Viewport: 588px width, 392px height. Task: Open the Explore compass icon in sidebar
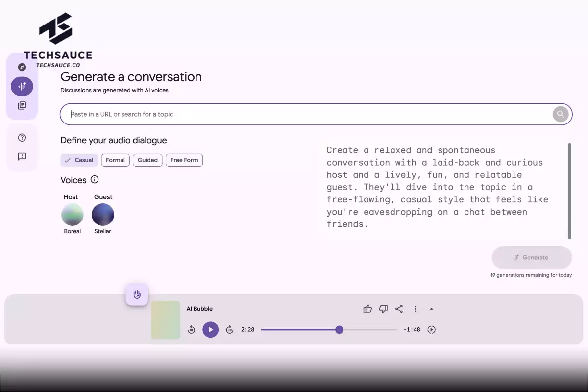(x=22, y=67)
